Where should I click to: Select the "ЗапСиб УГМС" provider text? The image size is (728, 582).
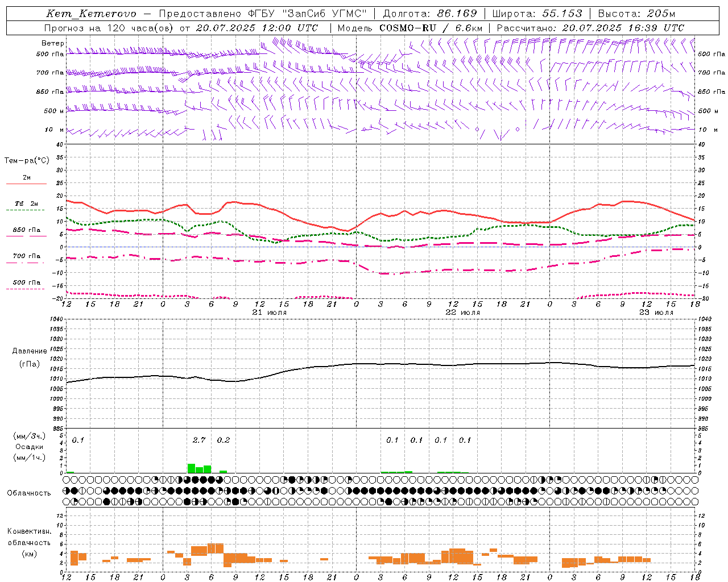click(325, 14)
